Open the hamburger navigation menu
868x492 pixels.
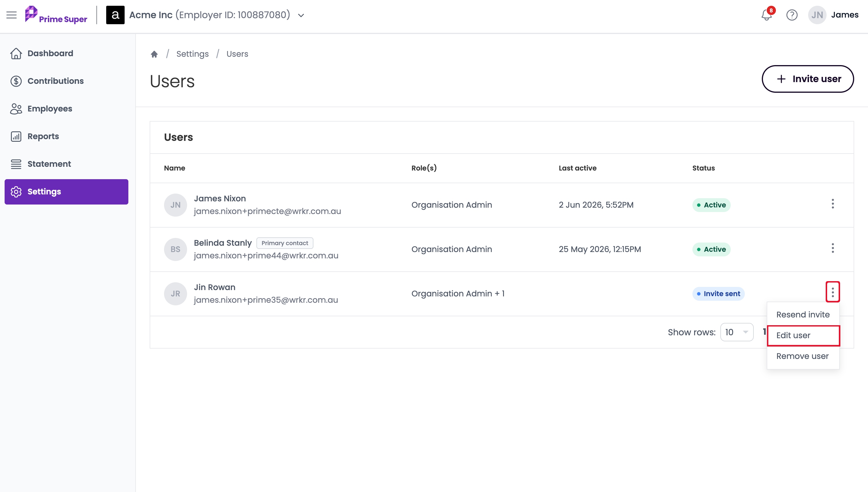tap(12, 15)
